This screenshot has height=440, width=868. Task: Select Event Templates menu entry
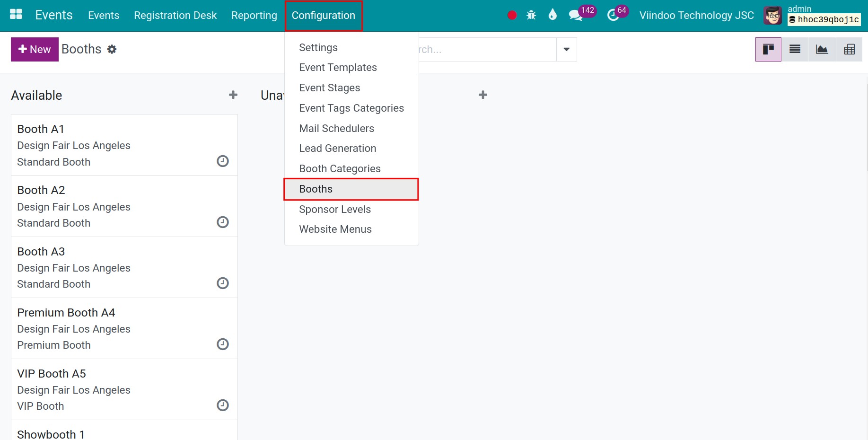click(351, 68)
